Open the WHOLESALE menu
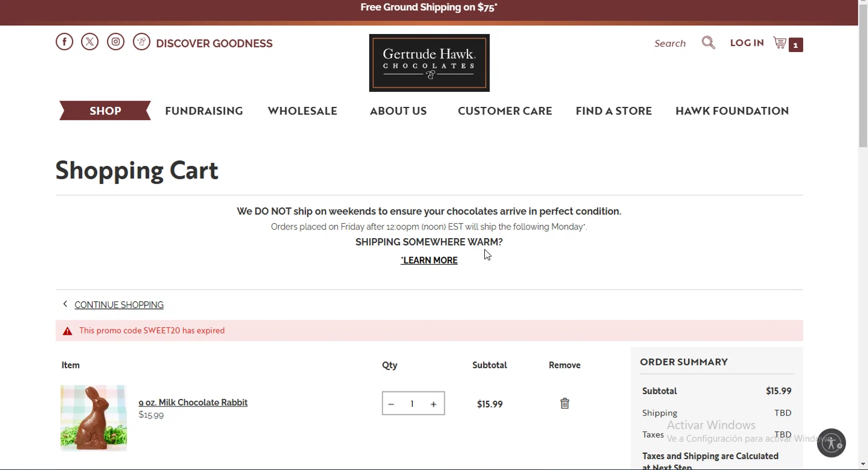The height and width of the screenshot is (470, 868). click(303, 111)
